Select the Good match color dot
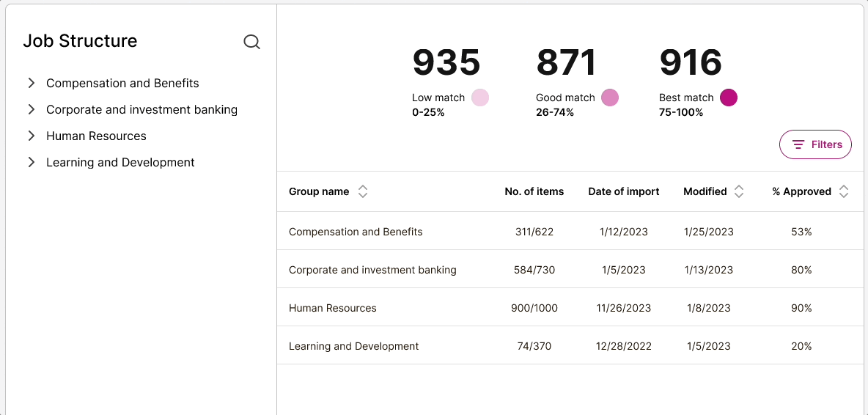This screenshot has height=415, width=868. pos(609,98)
